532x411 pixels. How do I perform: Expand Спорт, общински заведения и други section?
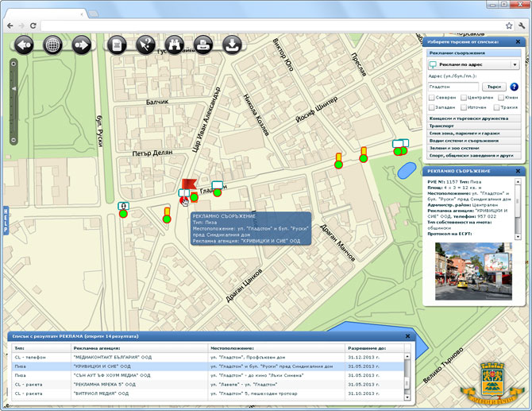click(474, 156)
